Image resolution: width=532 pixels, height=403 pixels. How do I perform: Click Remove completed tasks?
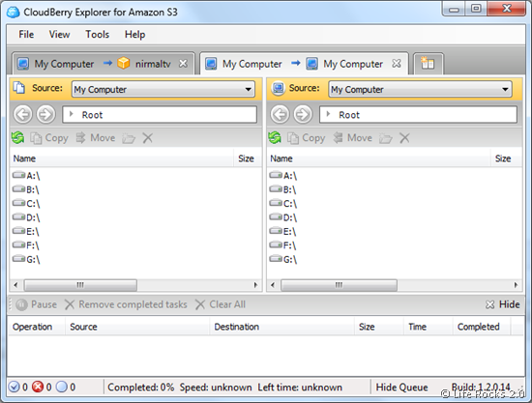pyautogui.click(x=126, y=304)
